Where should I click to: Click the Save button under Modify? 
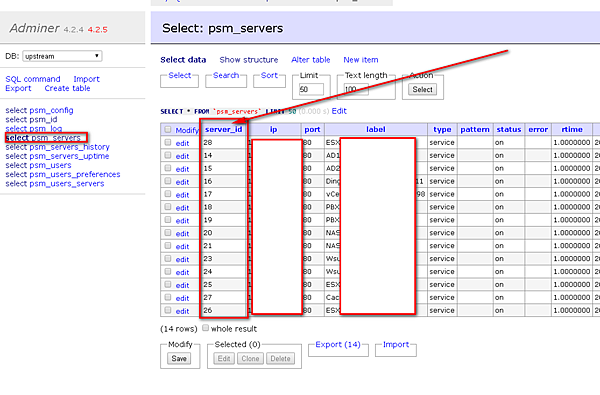click(179, 359)
